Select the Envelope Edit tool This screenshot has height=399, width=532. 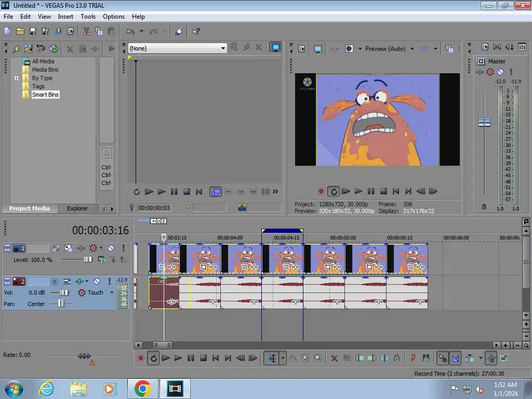293,358
